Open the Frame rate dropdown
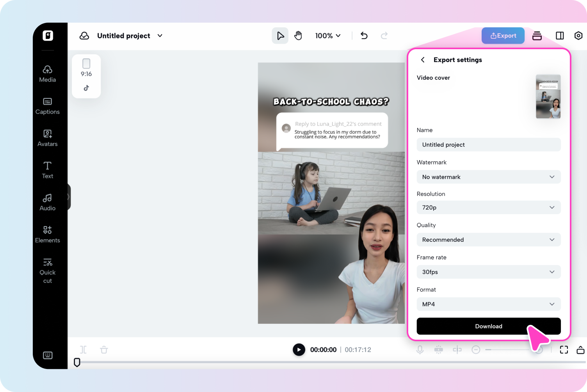 (488, 272)
